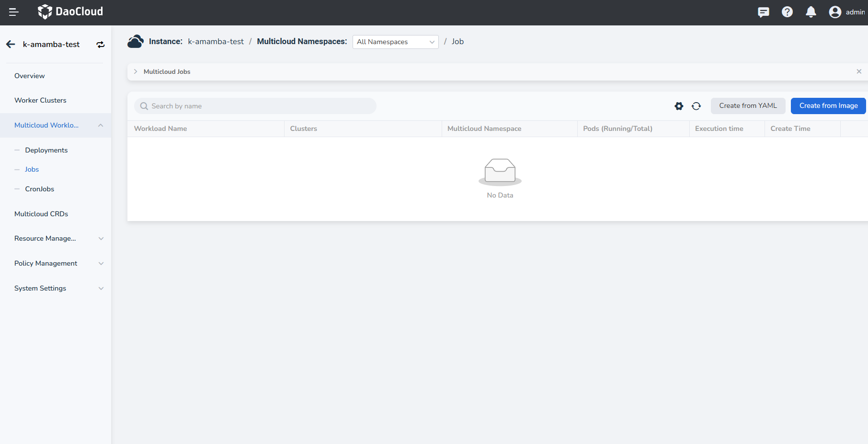
Task: Open the help question mark icon
Action: 787,12
